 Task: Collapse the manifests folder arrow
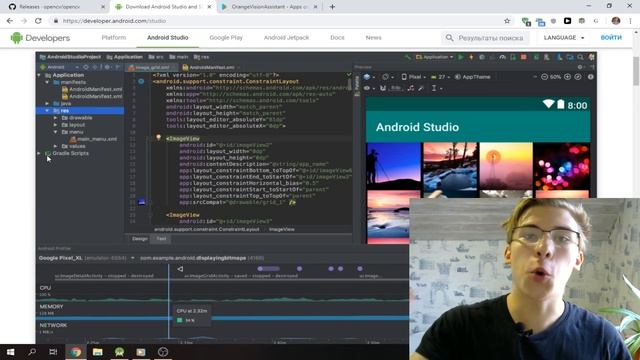point(47,82)
